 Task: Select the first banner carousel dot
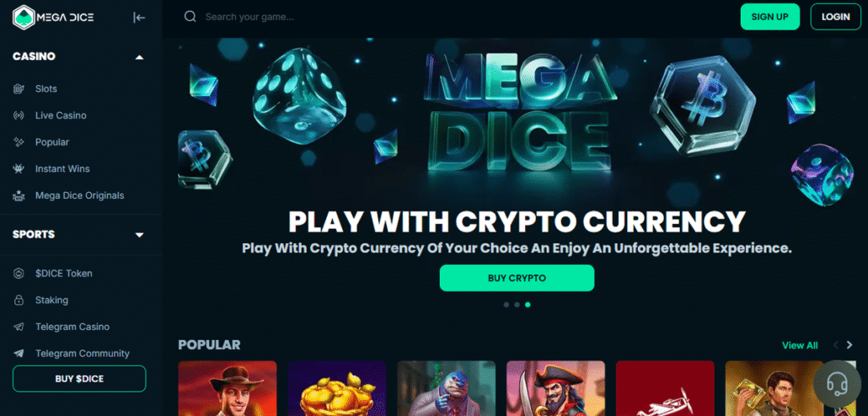(506, 304)
